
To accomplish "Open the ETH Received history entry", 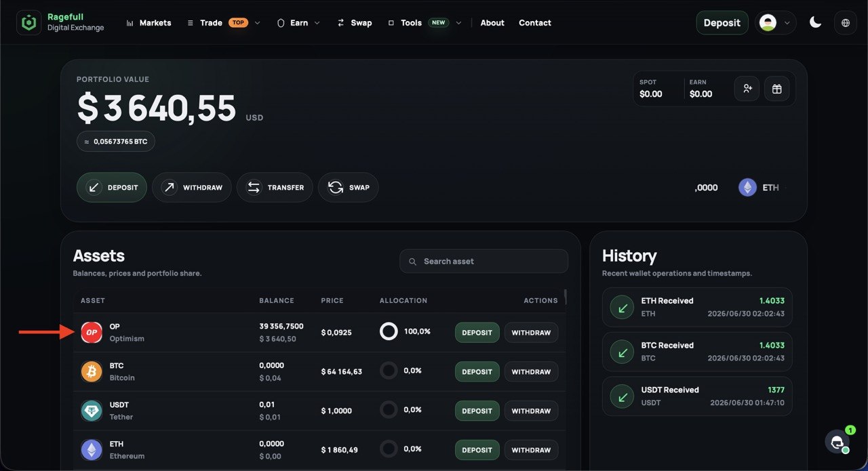I will pyautogui.click(x=697, y=307).
